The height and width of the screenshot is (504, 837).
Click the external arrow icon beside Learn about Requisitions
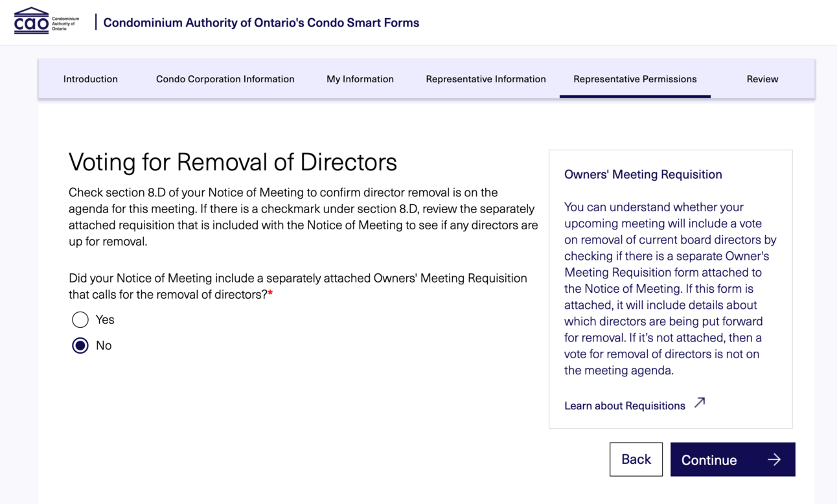pyautogui.click(x=700, y=403)
